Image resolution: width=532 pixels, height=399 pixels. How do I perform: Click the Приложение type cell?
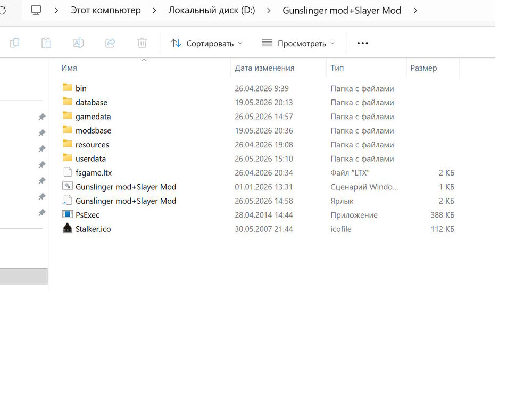[x=354, y=215]
